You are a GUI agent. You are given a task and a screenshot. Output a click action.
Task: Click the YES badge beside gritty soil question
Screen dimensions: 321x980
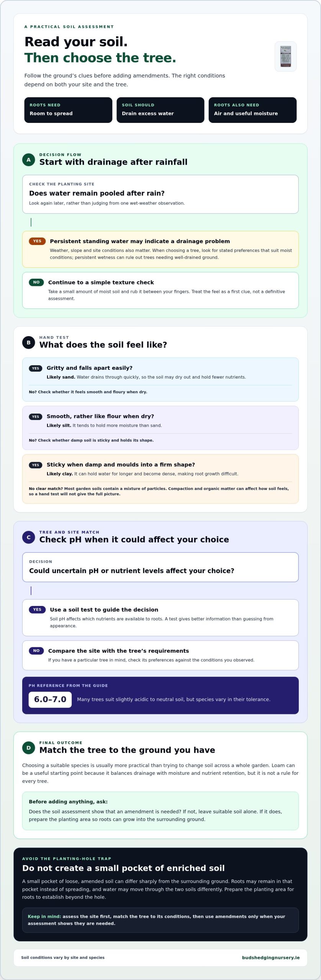click(x=36, y=368)
